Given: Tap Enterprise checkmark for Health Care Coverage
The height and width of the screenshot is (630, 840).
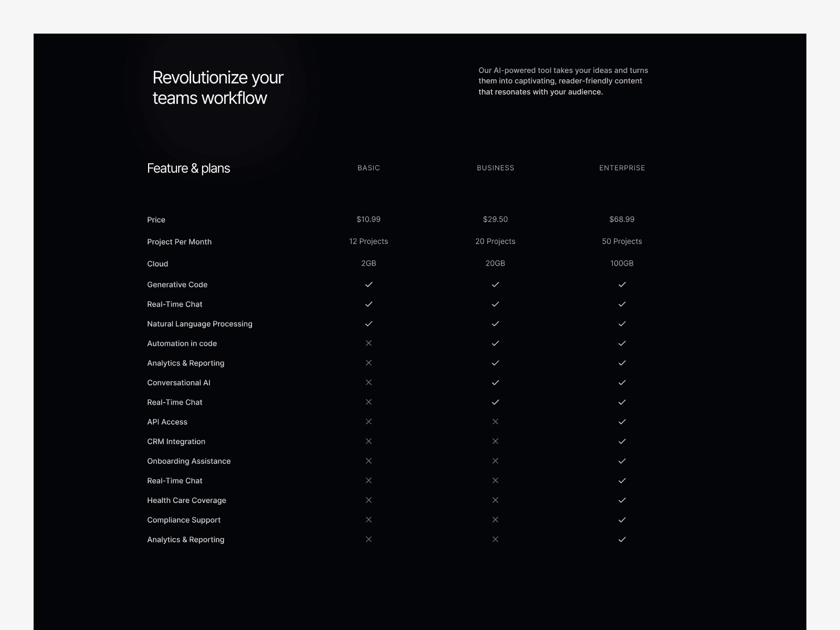Looking at the screenshot, I should pos(622,500).
